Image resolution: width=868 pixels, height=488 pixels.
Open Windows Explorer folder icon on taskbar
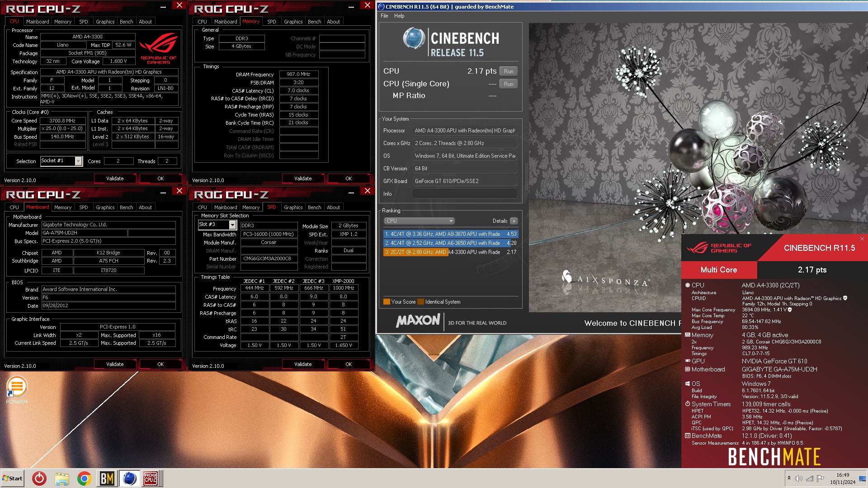[x=62, y=478]
